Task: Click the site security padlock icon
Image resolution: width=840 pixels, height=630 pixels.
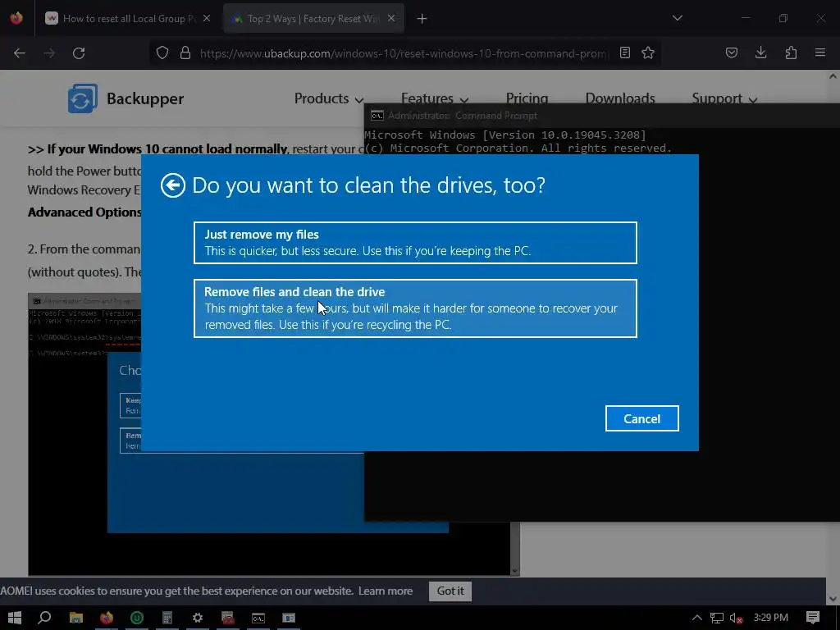Action: [x=185, y=53]
